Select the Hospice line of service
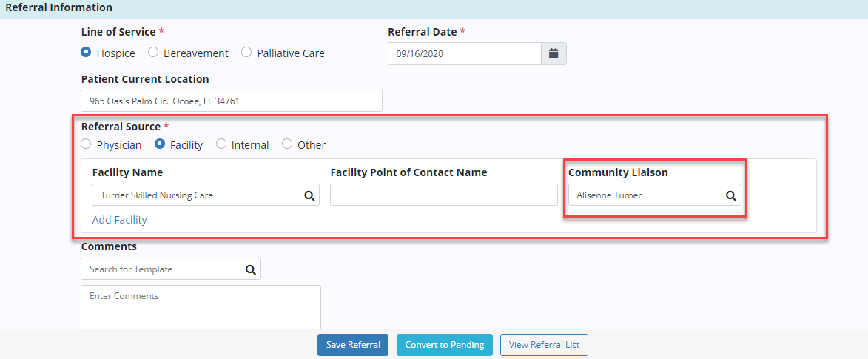Screen dimensions: 868x359 tap(87, 53)
